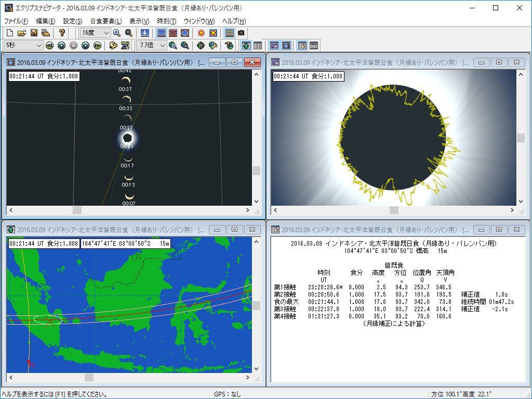
Task: Open the 日食要素(L) menu
Action: point(106,21)
